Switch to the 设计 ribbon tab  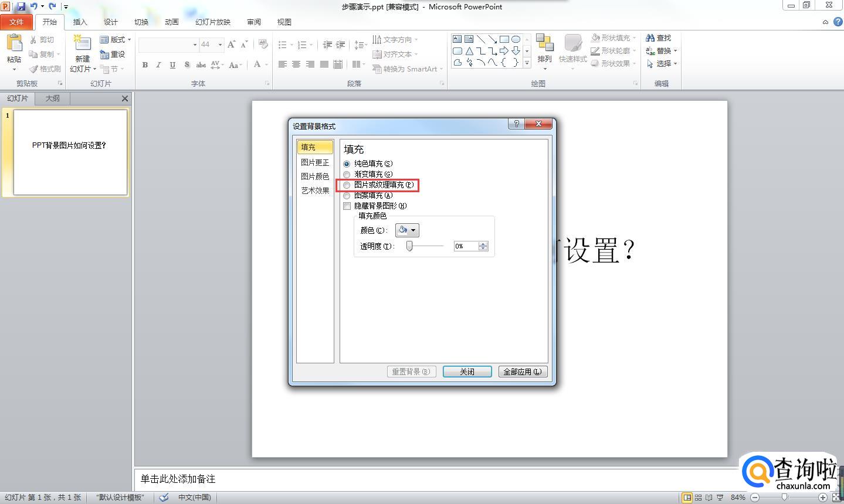pyautogui.click(x=110, y=22)
